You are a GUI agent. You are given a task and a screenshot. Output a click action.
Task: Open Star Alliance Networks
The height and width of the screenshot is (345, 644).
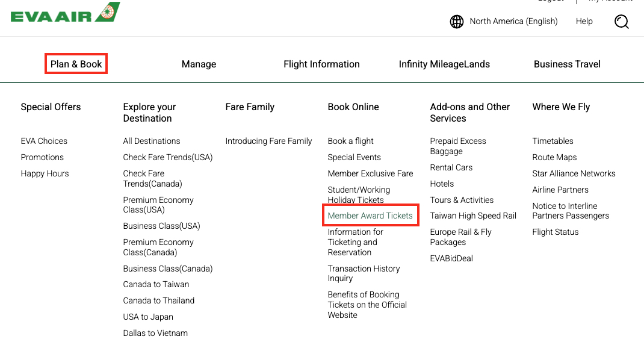(574, 174)
